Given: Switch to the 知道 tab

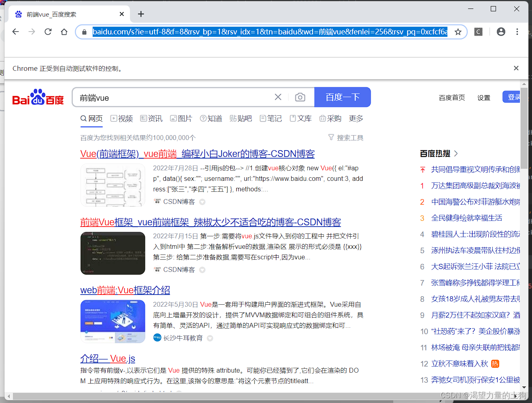Looking at the screenshot, I should (x=211, y=118).
